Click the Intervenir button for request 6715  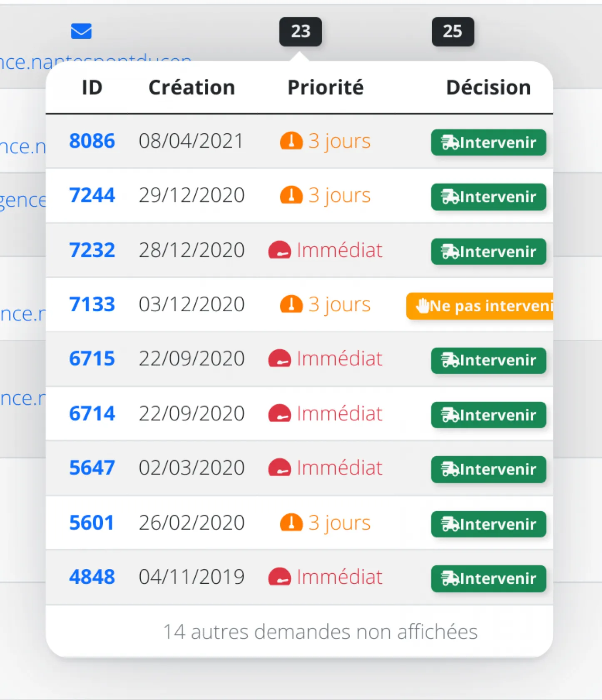488,360
